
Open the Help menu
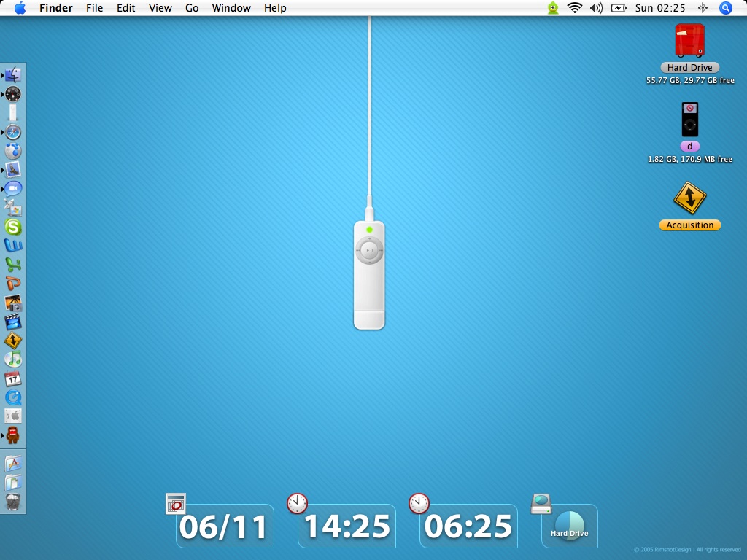click(x=275, y=8)
